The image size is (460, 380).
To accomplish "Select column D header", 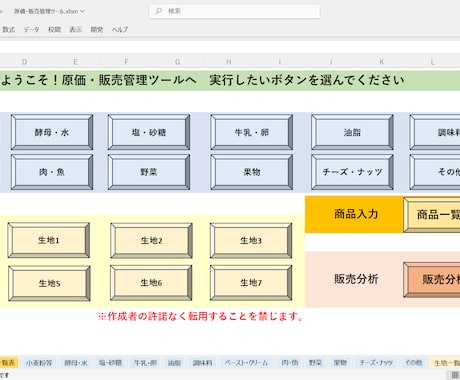I will [24, 62].
